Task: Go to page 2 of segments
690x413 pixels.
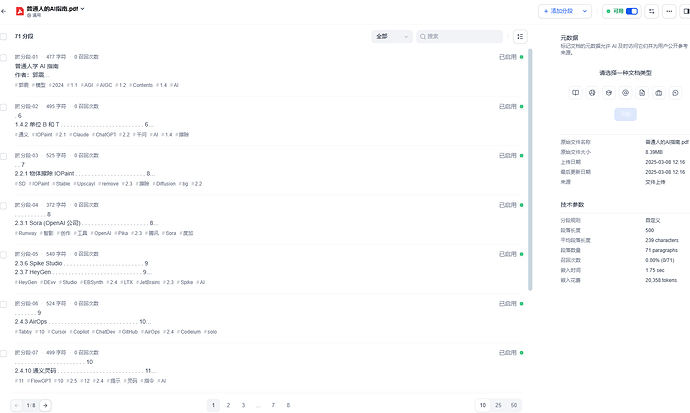Action: pyautogui.click(x=229, y=405)
